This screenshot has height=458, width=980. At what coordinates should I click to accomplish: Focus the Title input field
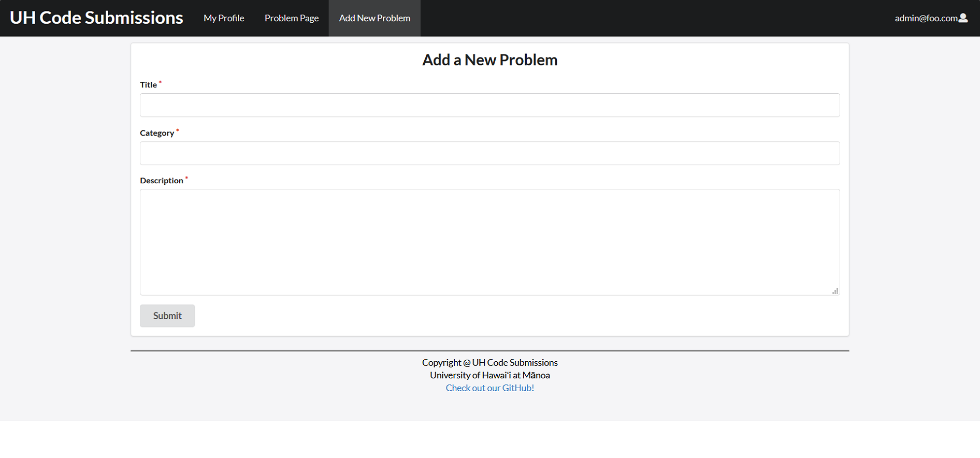[x=489, y=105]
